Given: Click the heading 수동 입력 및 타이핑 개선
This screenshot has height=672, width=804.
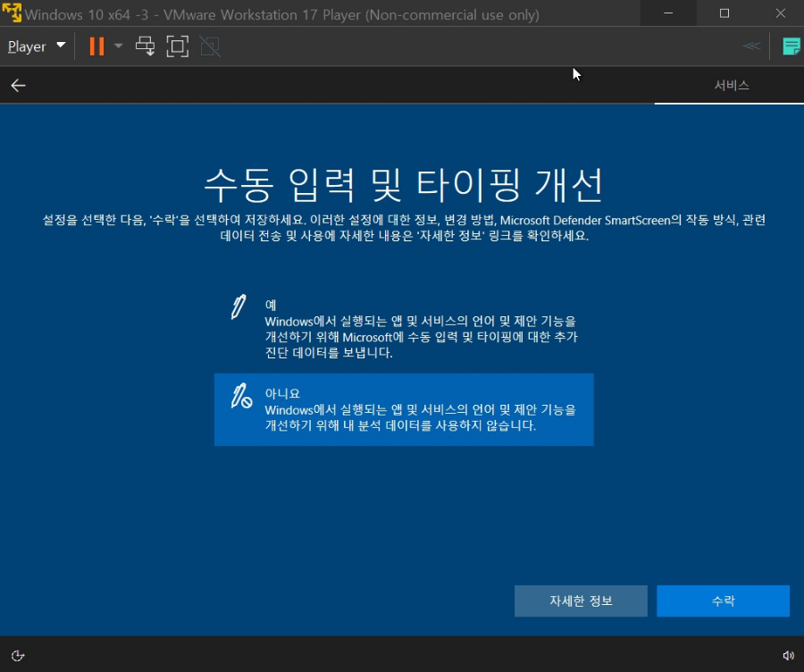Looking at the screenshot, I should [404, 185].
